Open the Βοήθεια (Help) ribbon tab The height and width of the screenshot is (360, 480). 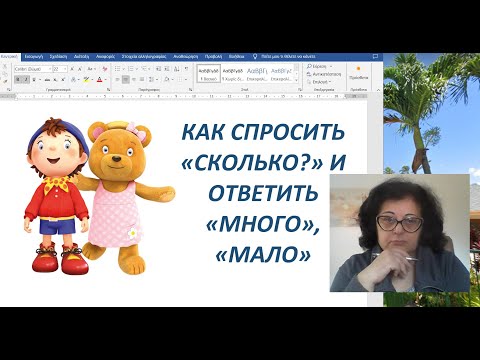237,57
